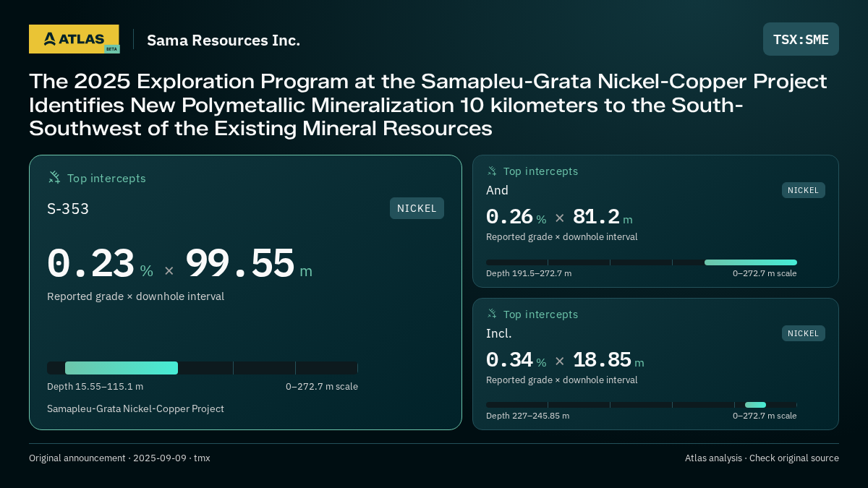The image size is (868, 488).
Task: Click the Depth 191.5–272.7 m label
Action: [x=529, y=273]
